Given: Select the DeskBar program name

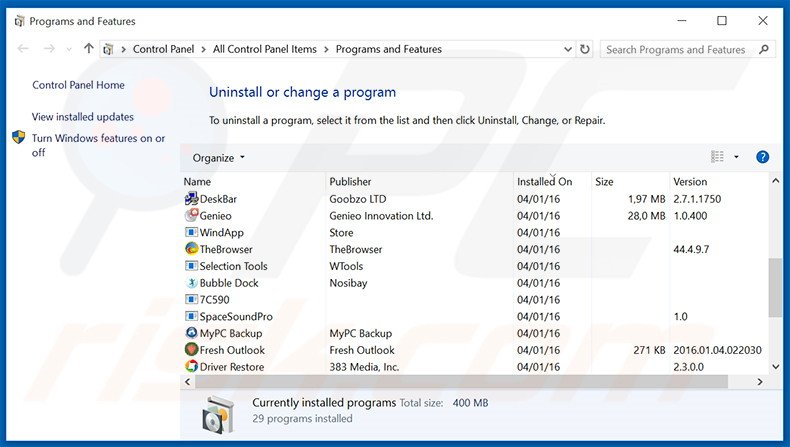Looking at the screenshot, I should [x=218, y=199].
